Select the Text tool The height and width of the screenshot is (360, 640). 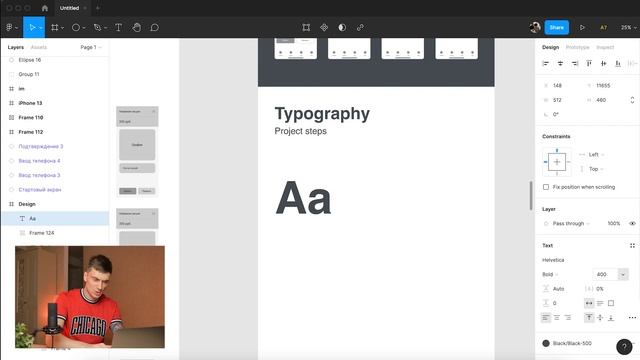[x=118, y=27]
